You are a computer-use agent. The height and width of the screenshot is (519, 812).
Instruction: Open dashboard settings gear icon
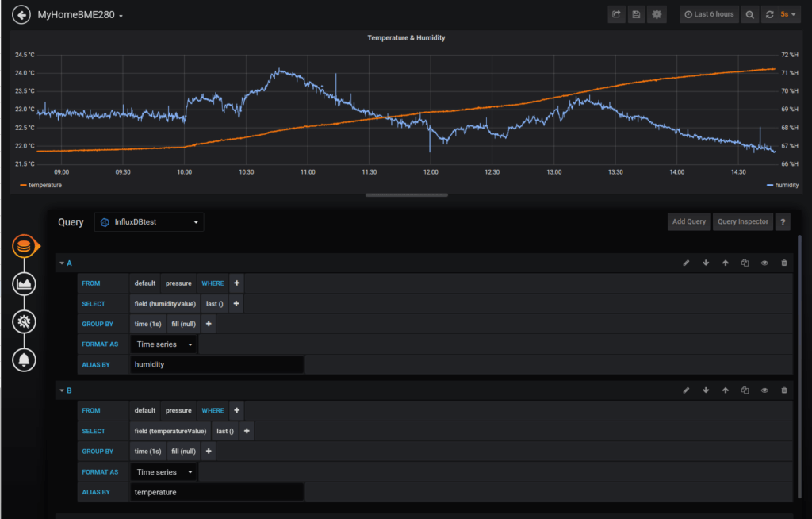(657, 14)
